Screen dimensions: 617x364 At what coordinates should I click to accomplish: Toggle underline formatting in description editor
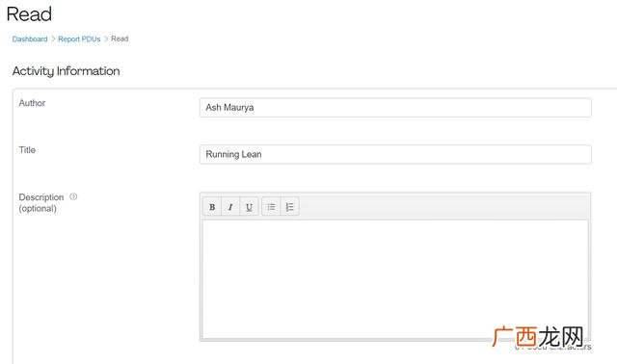249,207
